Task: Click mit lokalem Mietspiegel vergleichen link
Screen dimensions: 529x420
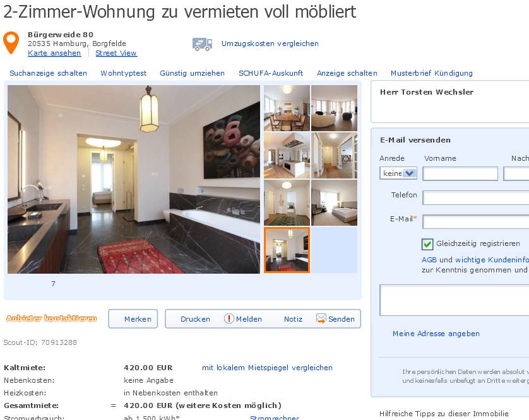Action: coord(267,368)
